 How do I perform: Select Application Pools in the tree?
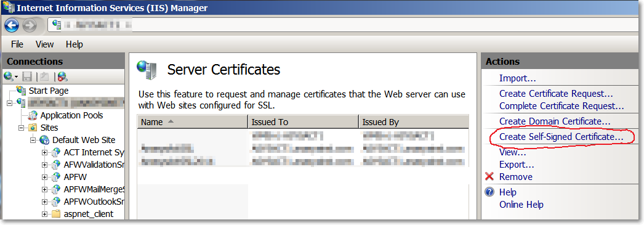[x=71, y=116]
